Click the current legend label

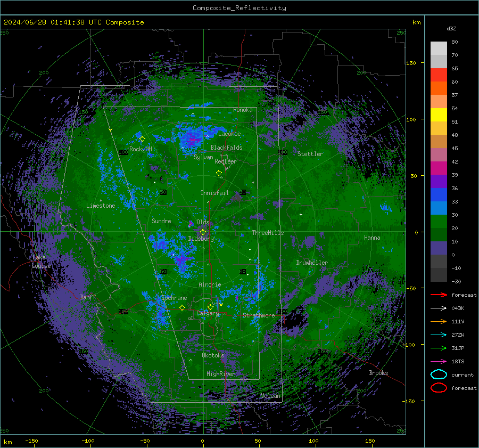[463, 374]
